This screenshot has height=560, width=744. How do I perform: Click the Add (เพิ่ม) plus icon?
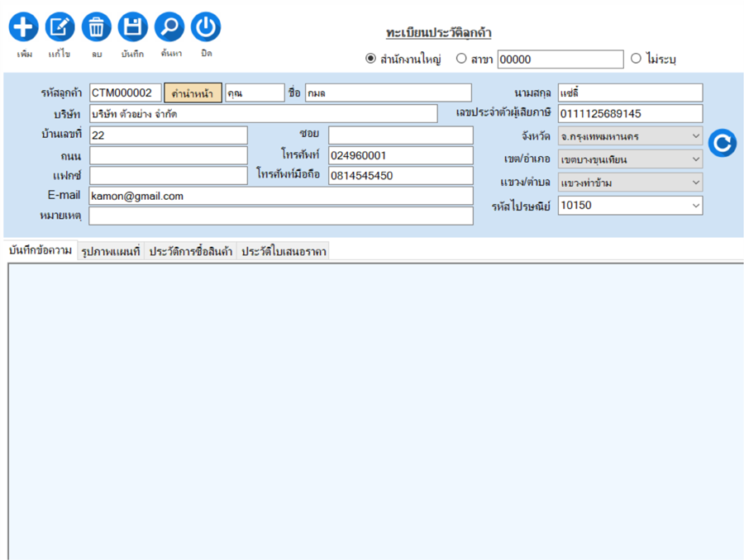[23, 27]
